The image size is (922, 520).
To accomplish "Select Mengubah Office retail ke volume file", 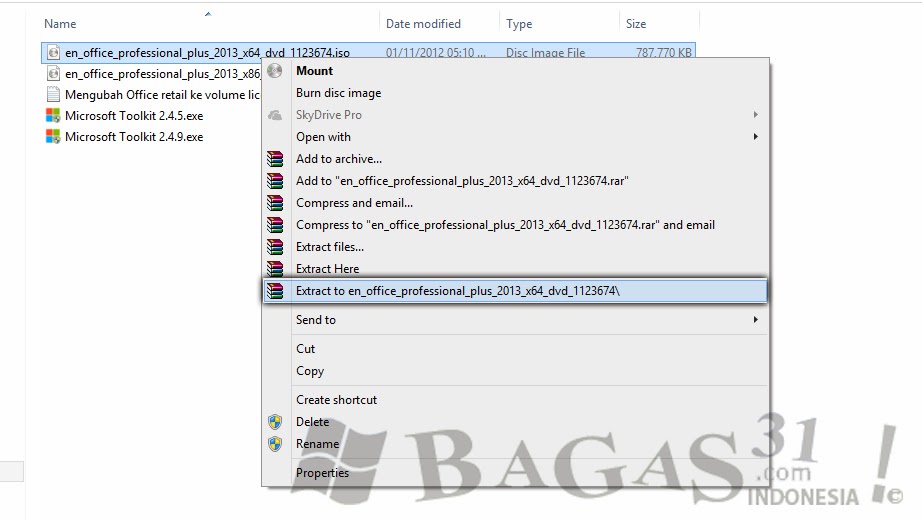I will [x=162, y=95].
